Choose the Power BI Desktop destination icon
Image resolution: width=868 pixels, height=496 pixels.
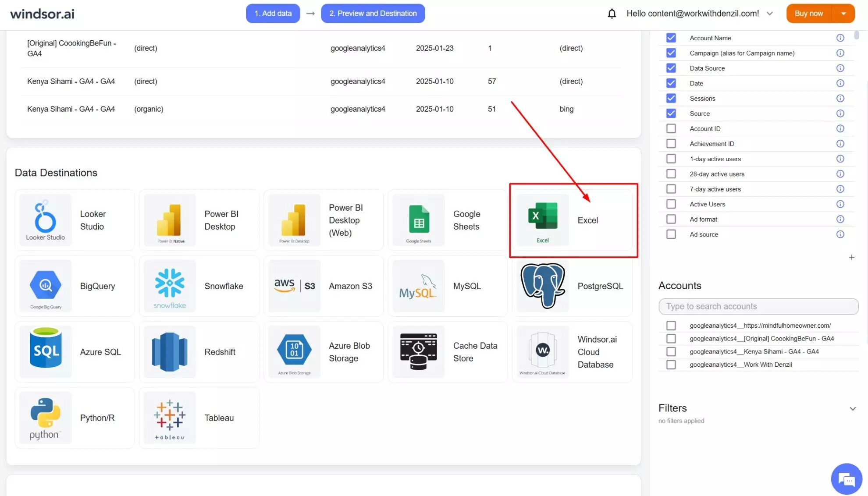(170, 220)
